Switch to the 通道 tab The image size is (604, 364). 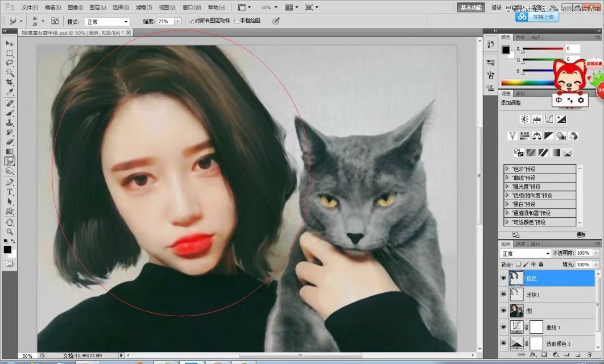[521, 244]
